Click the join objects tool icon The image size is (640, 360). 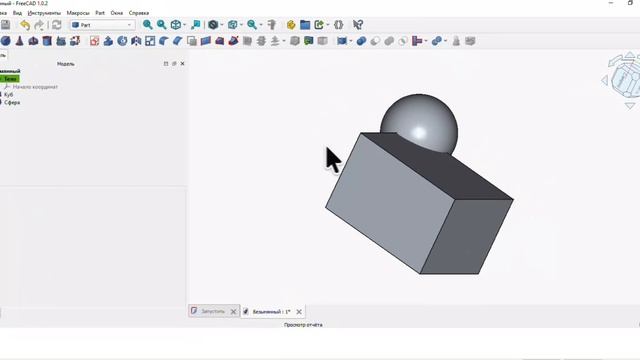click(417, 41)
